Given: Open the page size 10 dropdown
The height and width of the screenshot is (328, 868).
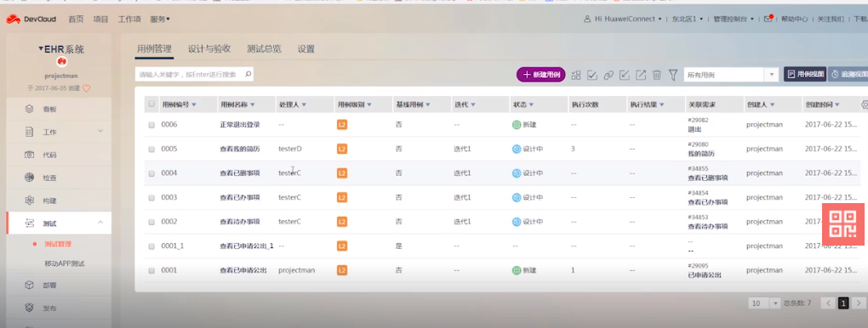Looking at the screenshot, I should pos(764,303).
